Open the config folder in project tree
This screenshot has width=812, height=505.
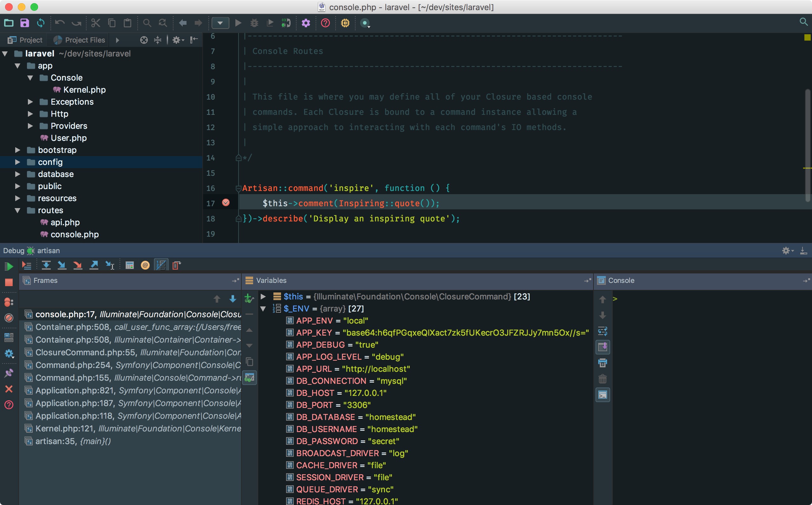click(17, 162)
